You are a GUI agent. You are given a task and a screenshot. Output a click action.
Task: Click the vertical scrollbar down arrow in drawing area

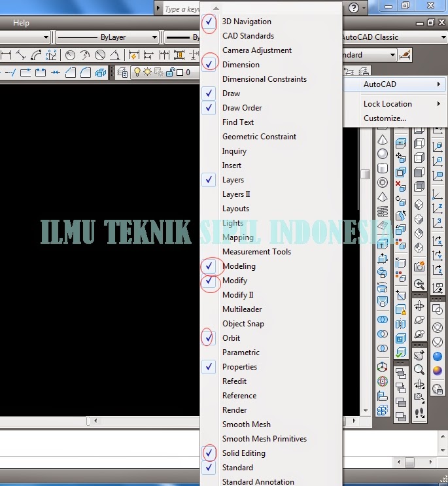tap(366, 411)
